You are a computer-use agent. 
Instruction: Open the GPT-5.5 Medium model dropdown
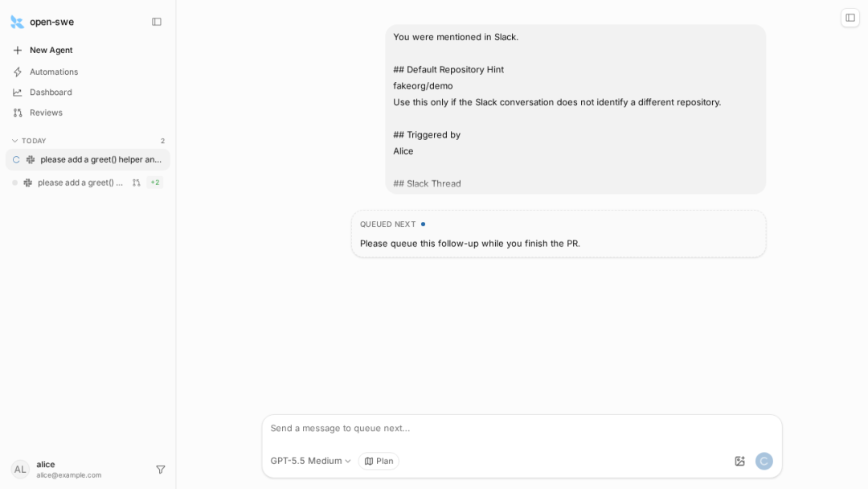click(310, 461)
